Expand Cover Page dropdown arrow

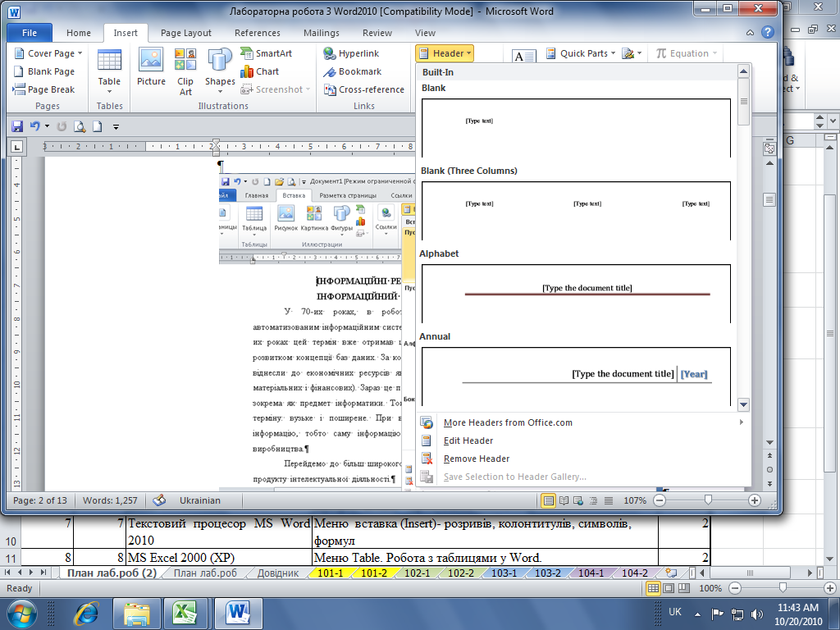click(80, 53)
